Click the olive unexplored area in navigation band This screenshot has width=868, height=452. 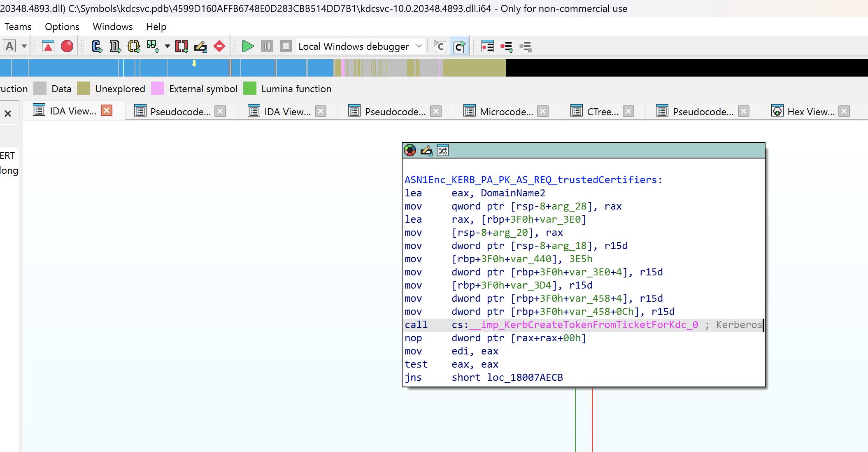474,68
